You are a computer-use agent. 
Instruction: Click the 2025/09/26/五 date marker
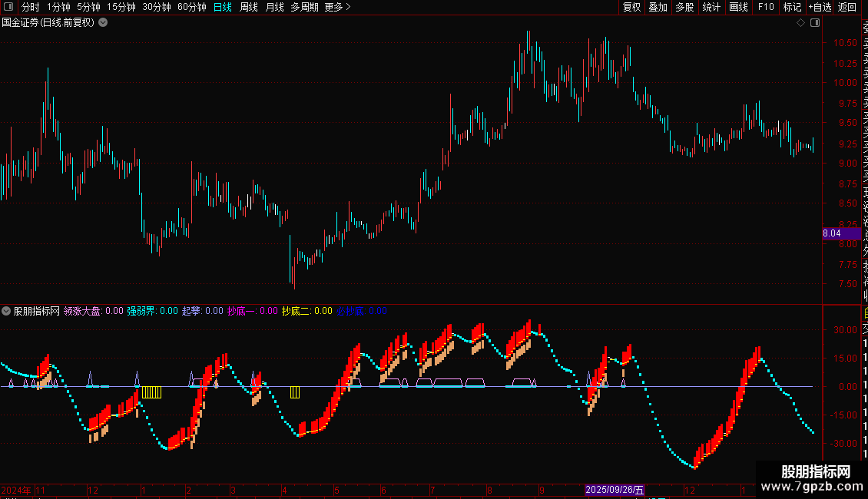615,490
